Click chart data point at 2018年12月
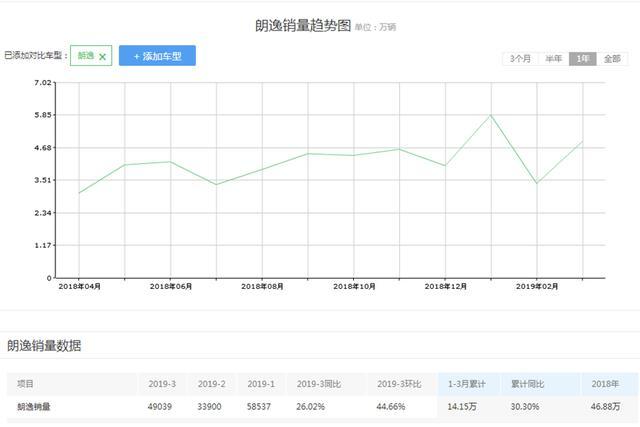 (x=445, y=165)
